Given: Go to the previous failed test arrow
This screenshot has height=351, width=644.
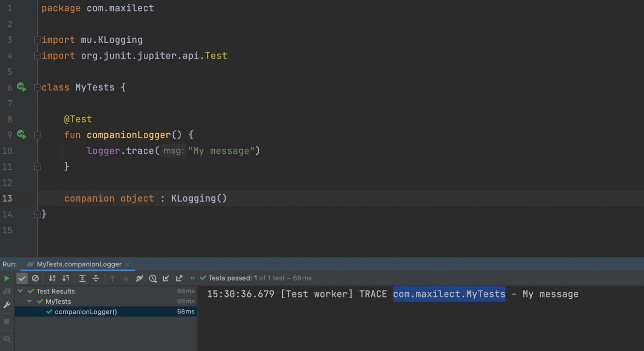Looking at the screenshot, I should pos(112,278).
